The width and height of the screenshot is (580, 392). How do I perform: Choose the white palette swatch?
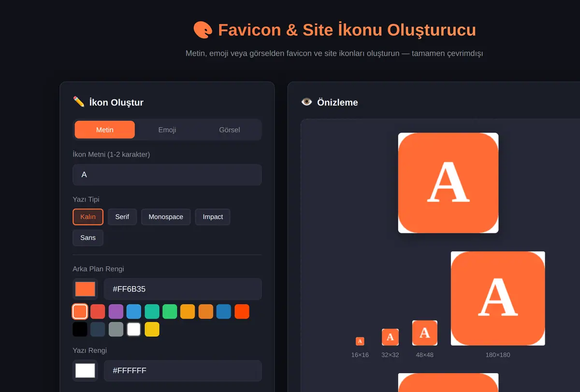134,329
